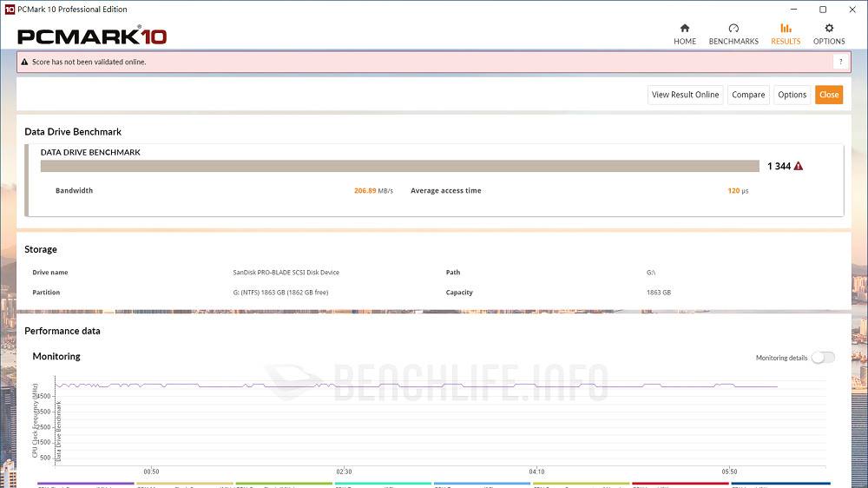Open the Options gear icon
Viewport: 868px width, 488px height.
[829, 29]
